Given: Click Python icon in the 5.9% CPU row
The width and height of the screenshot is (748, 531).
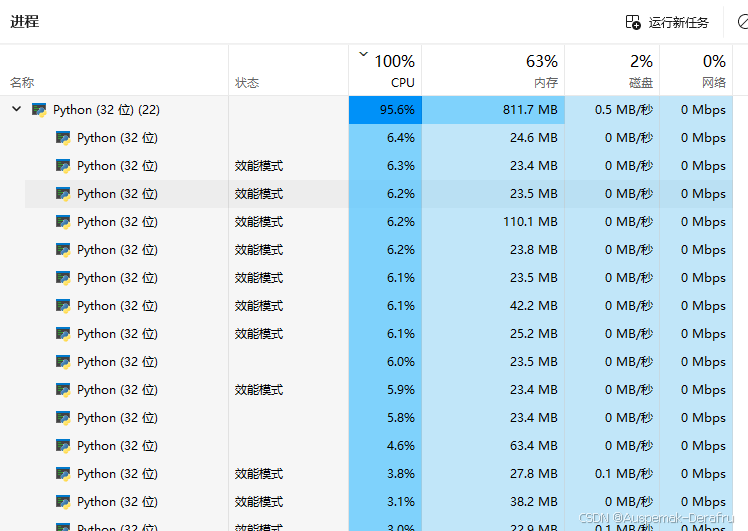Looking at the screenshot, I should pyautogui.click(x=63, y=390).
